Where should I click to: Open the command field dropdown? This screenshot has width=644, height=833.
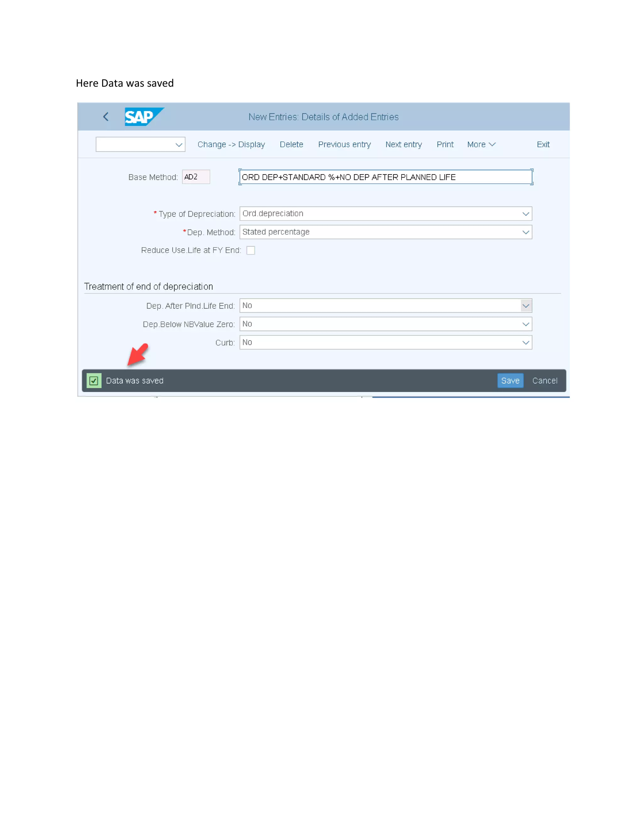click(179, 145)
